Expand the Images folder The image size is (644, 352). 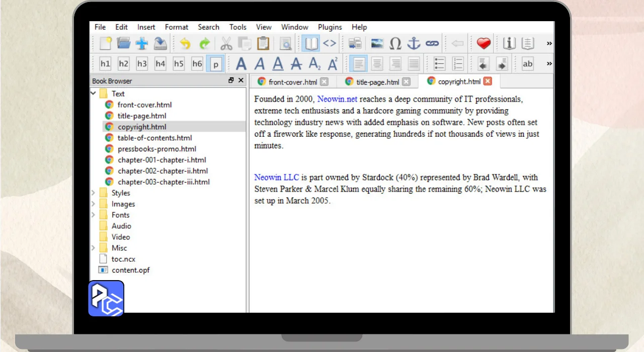pyautogui.click(x=93, y=204)
